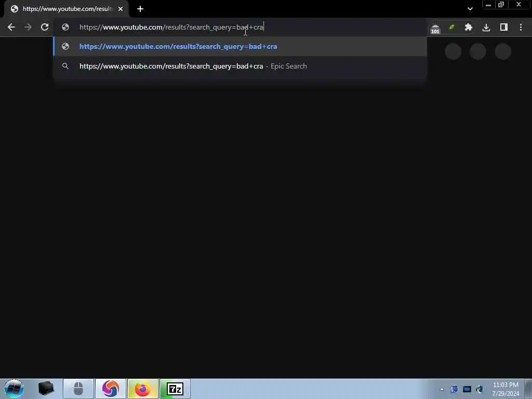532x399 pixels.
Task: Minimize the browser window
Action: pos(488,5)
